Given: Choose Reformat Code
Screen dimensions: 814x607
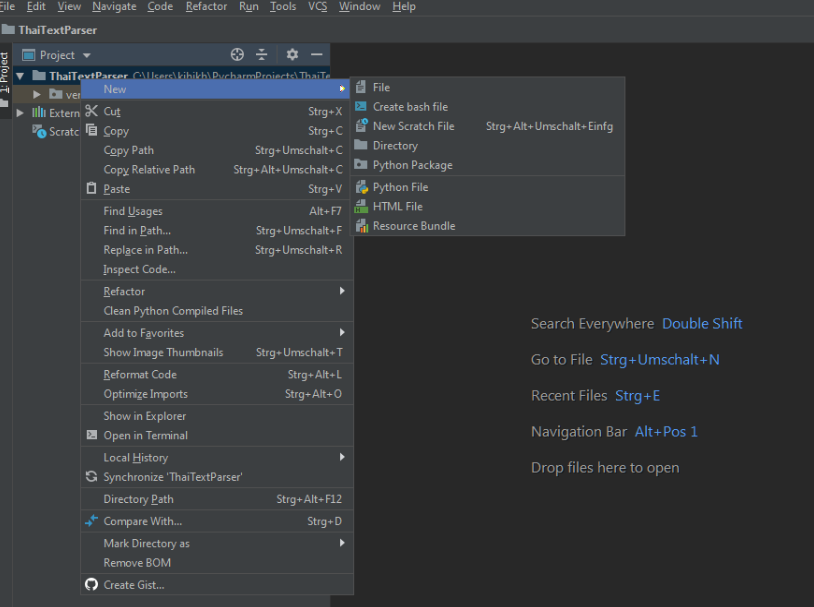Looking at the screenshot, I should point(217,374).
